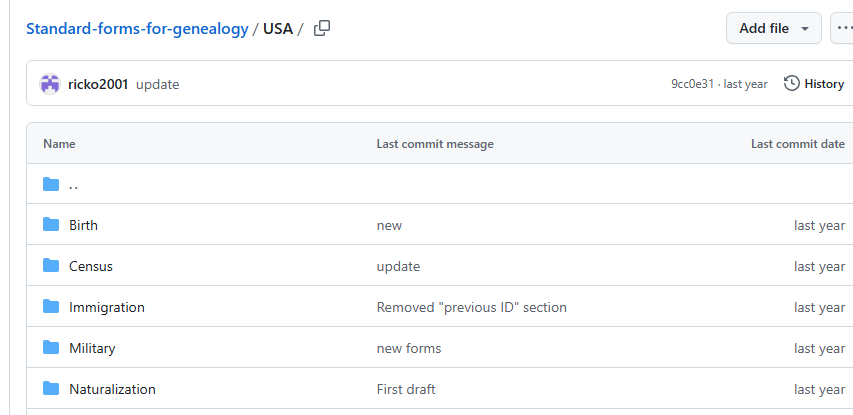This screenshot has height=415, width=853.
Task: Open the Birth folder
Action: click(x=83, y=225)
